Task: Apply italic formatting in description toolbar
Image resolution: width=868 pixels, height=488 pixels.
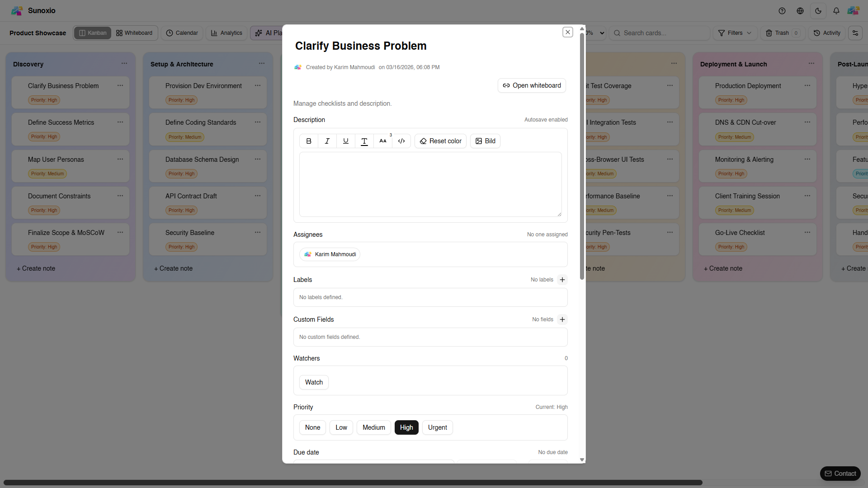Action: click(327, 141)
